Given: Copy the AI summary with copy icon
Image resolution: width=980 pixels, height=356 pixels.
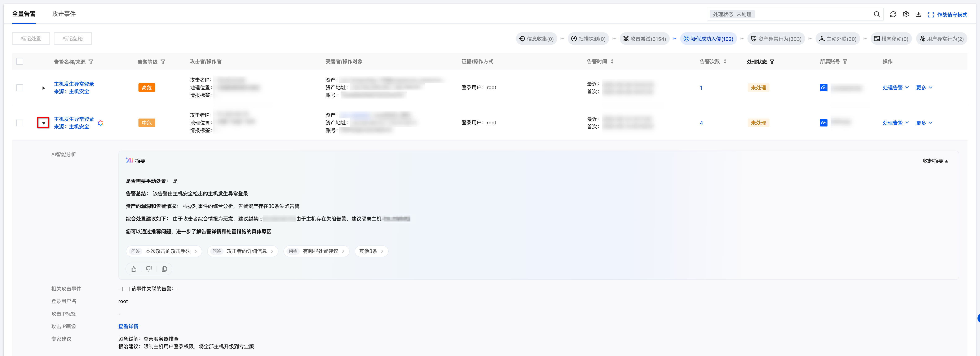Looking at the screenshot, I should (x=164, y=269).
